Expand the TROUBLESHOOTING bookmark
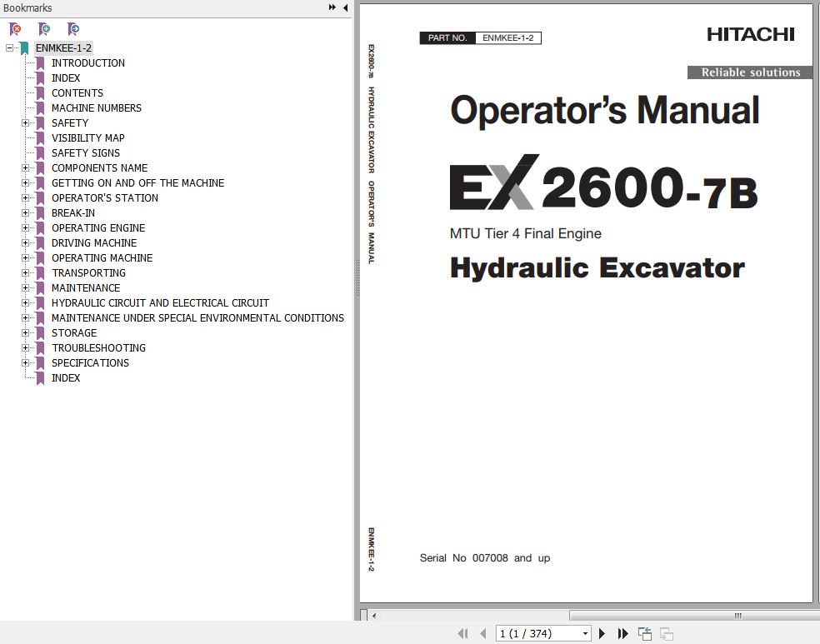The height and width of the screenshot is (644, 820). [x=25, y=347]
